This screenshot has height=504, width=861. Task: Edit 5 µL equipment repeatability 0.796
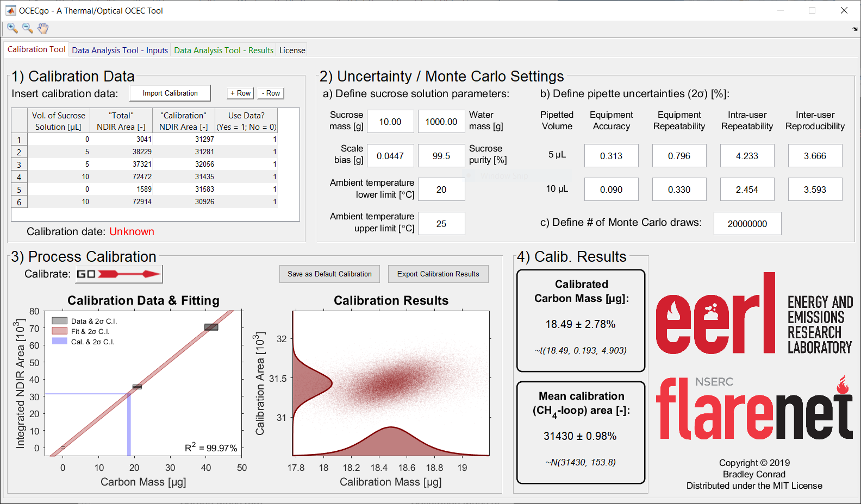pos(679,156)
